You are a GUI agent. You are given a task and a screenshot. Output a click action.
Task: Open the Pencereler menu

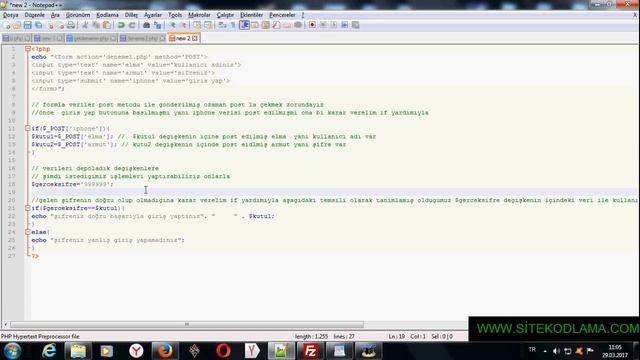pos(282,15)
